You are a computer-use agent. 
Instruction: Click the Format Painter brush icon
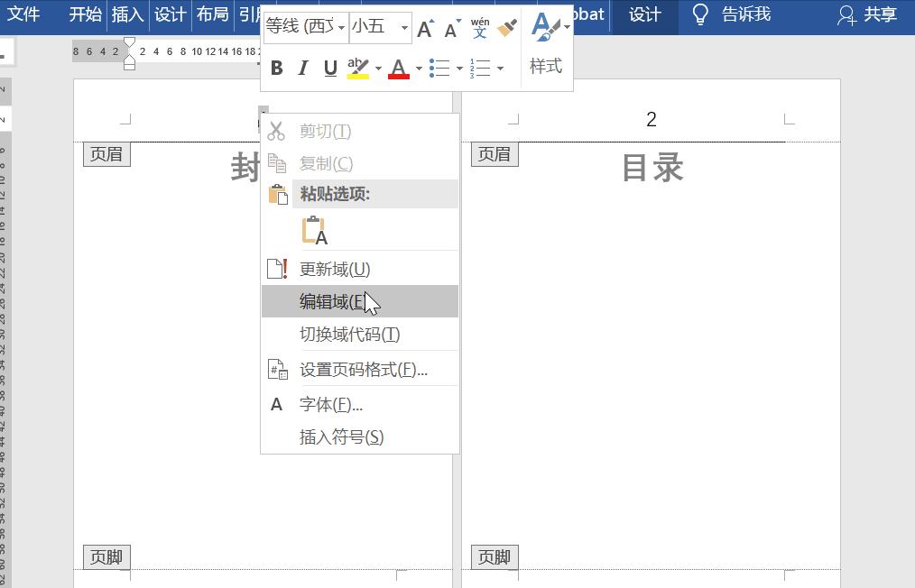point(506,27)
